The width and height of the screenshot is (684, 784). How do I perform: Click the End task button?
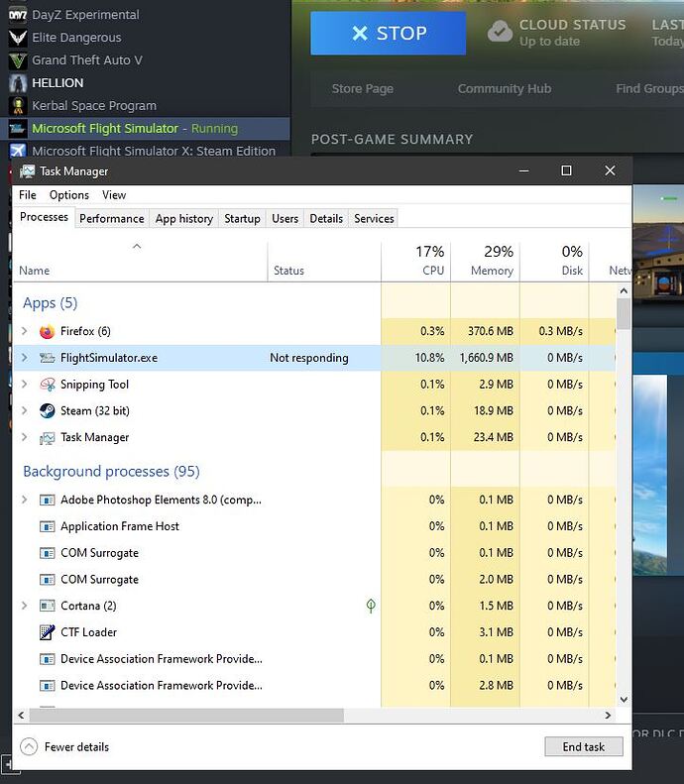click(583, 747)
